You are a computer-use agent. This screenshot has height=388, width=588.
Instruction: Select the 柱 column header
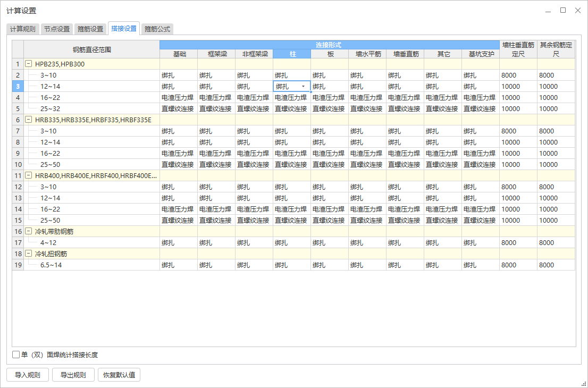[292, 54]
